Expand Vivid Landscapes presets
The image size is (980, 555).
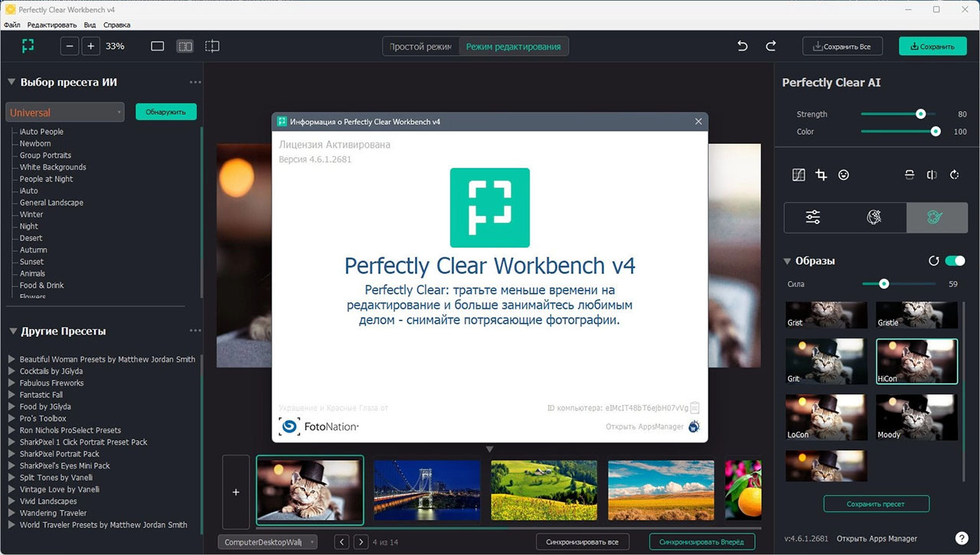12,501
